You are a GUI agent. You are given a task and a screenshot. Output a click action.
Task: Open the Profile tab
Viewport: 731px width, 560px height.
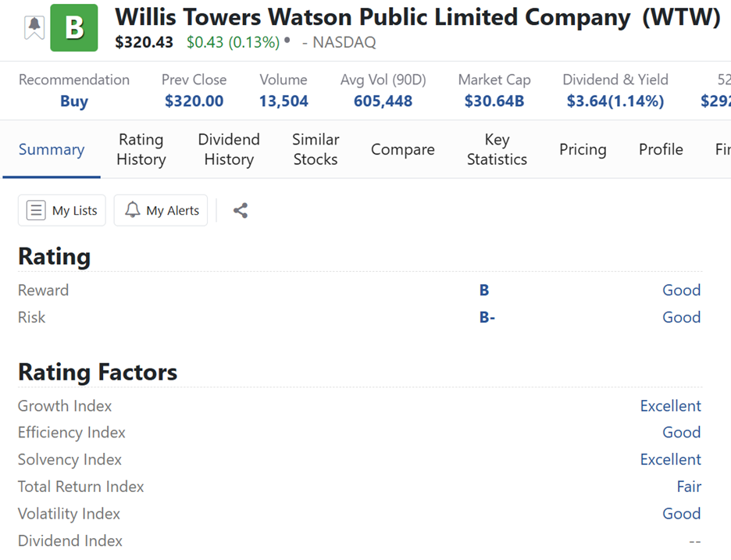click(x=661, y=149)
